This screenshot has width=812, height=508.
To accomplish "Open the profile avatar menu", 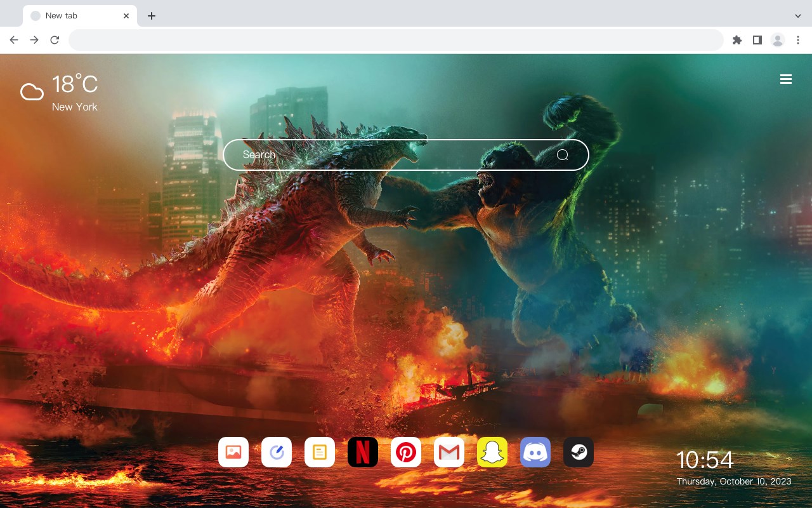I will click(x=778, y=40).
